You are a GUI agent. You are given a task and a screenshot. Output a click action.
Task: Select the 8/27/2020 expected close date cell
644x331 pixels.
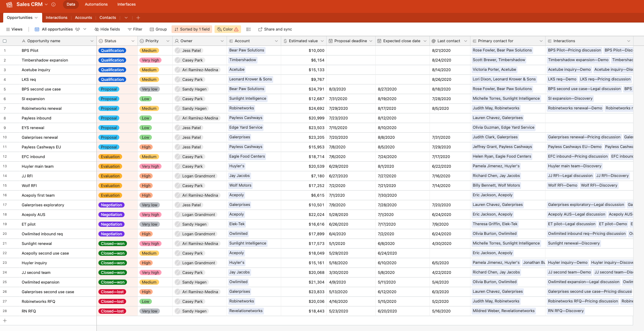403,89
